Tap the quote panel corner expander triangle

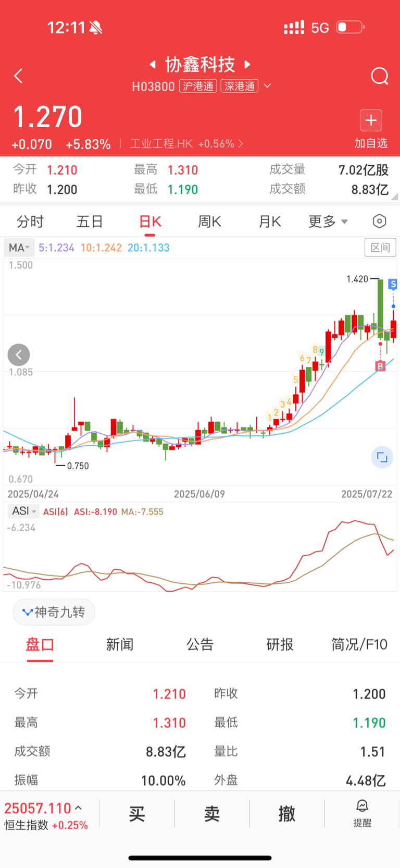point(395,197)
